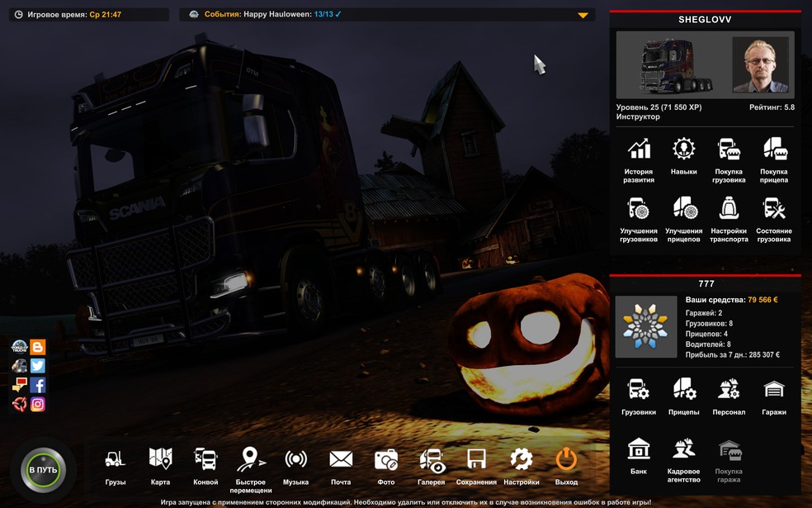Open the Карта map icon

(160, 459)
